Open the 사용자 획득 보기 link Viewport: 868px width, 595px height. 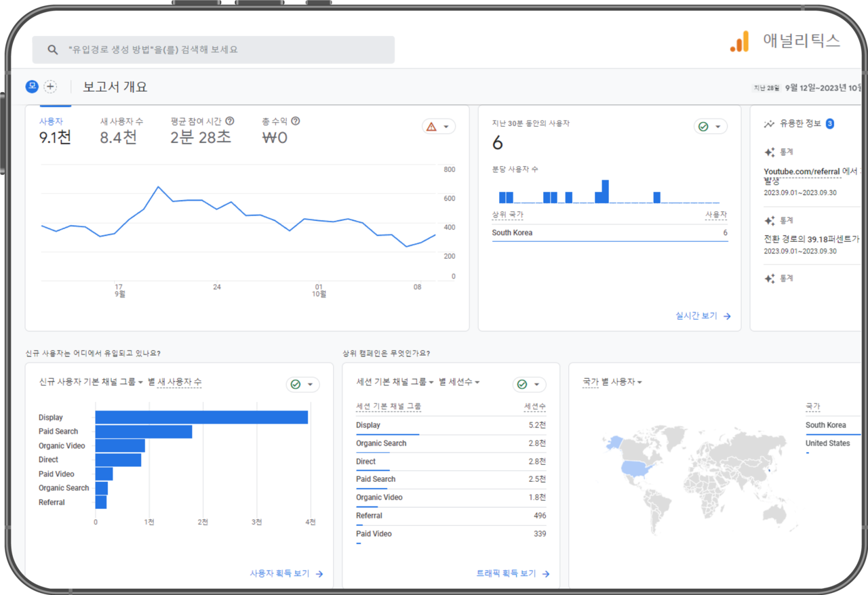point(285,573)
